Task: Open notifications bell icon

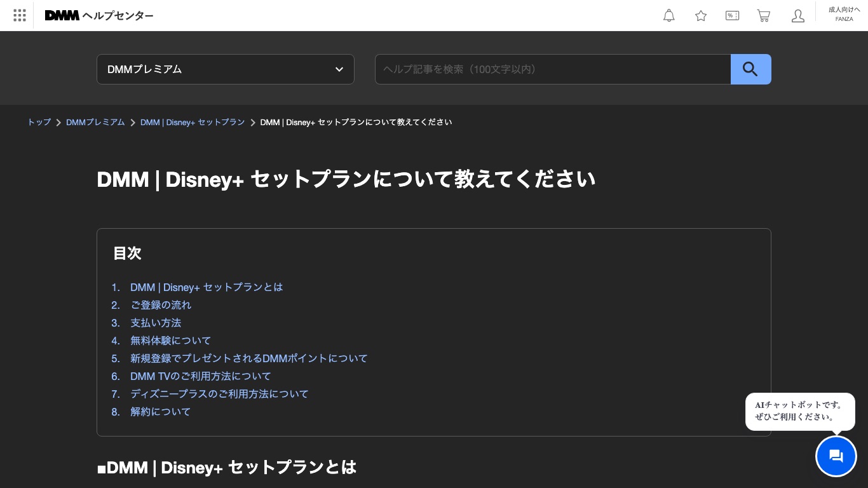Action: (669, 15)
